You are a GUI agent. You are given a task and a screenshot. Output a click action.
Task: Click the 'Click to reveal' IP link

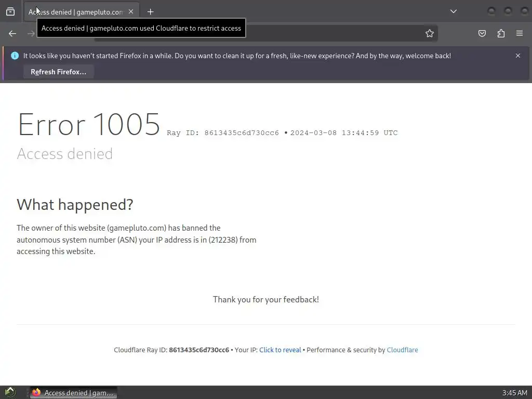(280, 350)
